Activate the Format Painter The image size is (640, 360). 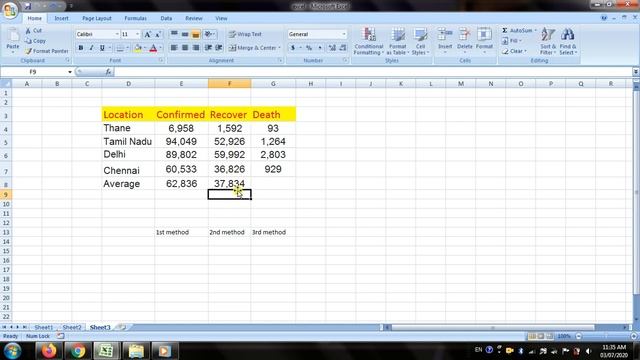(47, 51)
